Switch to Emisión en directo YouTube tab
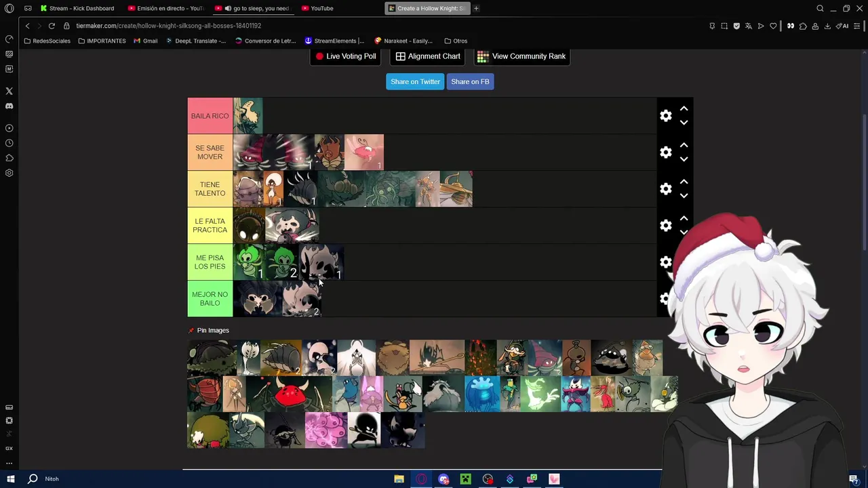Image resolution: width=868 pixels, height=488 pixels. pyautogui.click(x=166, y=8)
